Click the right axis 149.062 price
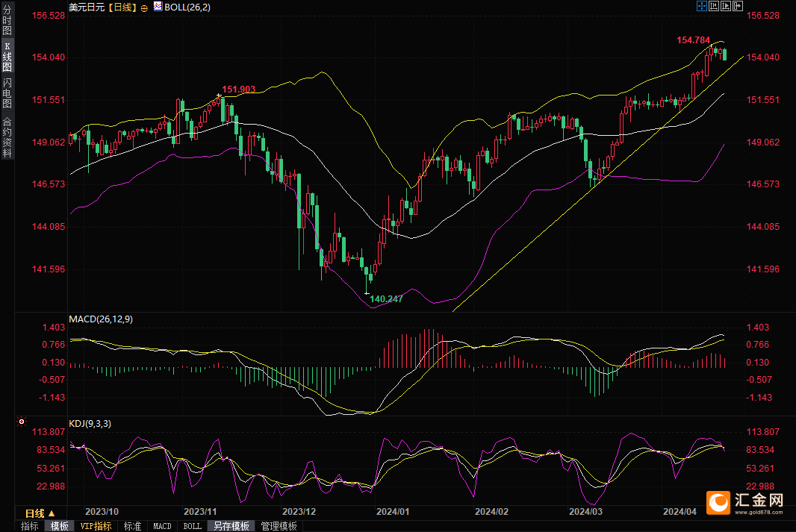 point(763,142)
